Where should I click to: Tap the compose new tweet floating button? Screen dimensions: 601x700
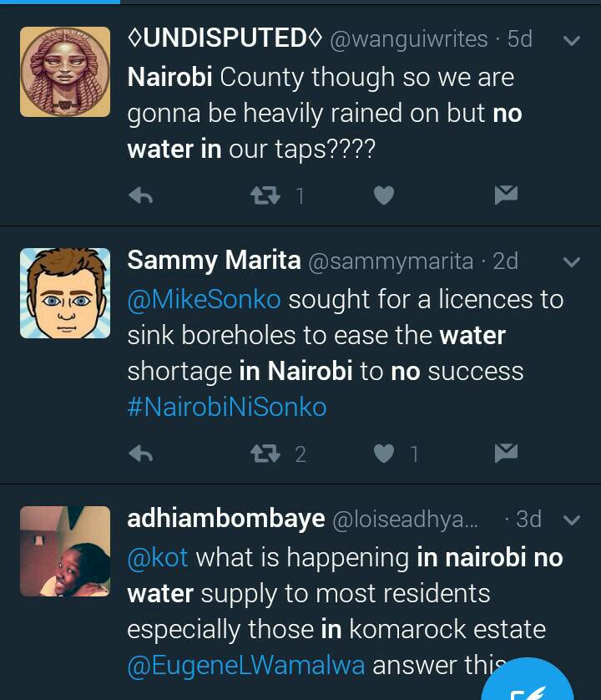(x=529, y=687)
